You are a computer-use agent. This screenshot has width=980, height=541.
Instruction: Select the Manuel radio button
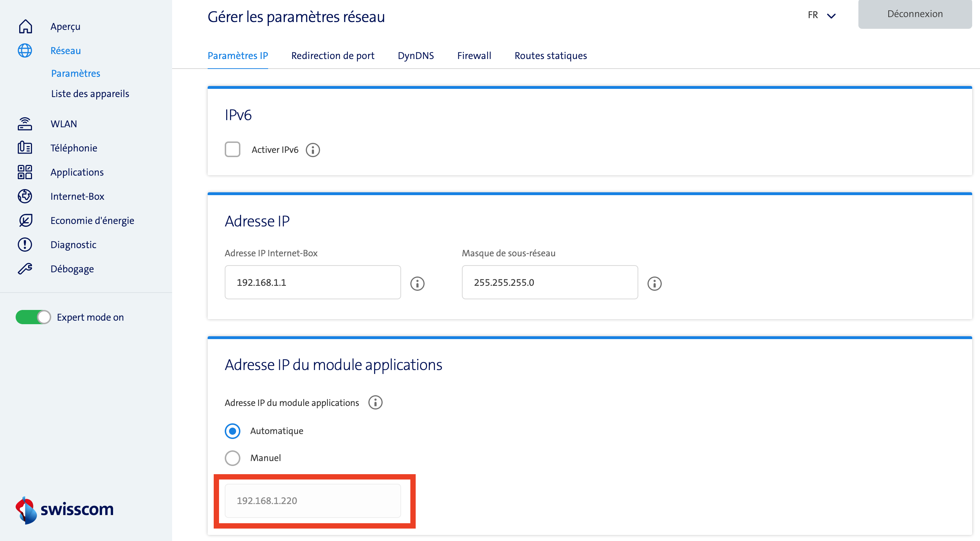pyautogui.click(x=233, y=458)
